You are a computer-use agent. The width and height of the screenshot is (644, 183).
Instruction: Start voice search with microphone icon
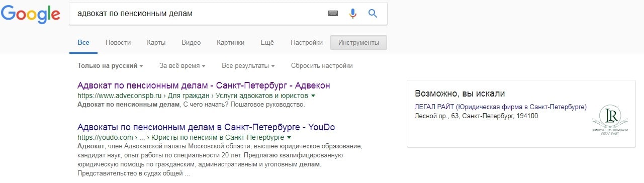point(353,14)
